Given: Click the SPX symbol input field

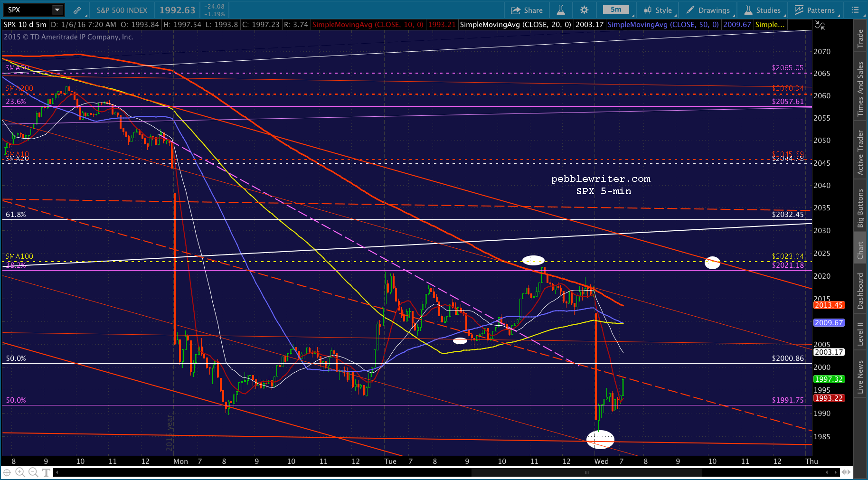Looking at the screenshot, I should click(28, 9).
